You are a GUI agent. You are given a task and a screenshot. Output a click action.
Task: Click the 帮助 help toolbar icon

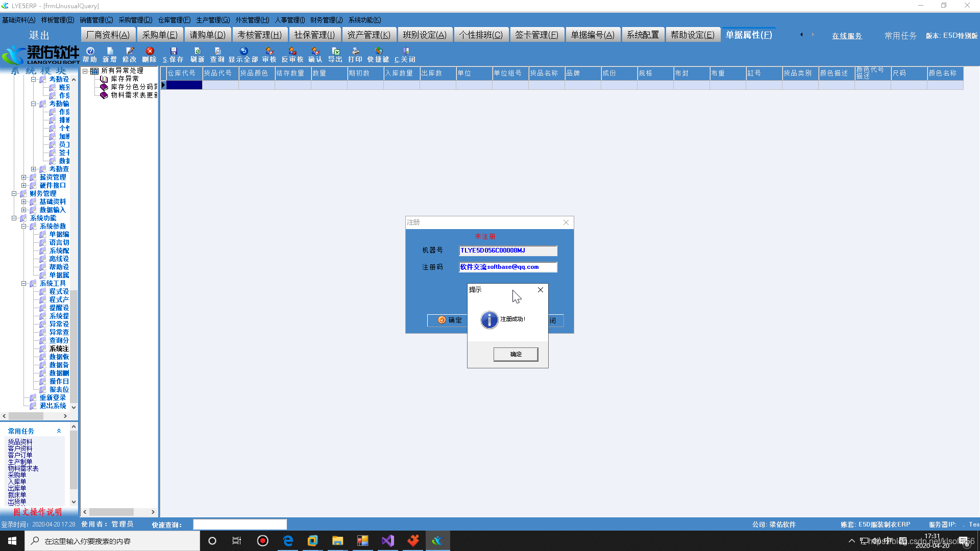(90, 54)
